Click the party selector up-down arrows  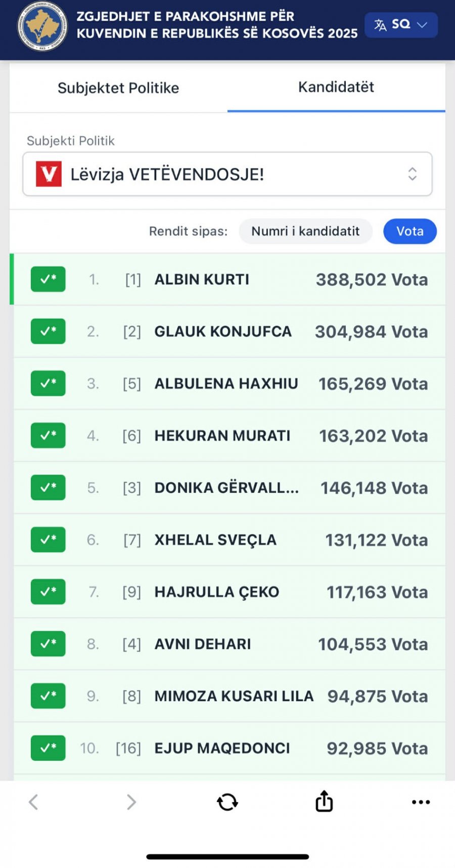pos(412,174)
